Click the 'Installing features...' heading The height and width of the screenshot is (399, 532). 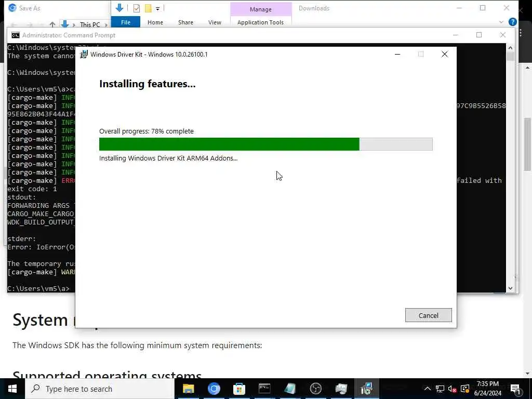pyautogui.click(x=147, y=84)
